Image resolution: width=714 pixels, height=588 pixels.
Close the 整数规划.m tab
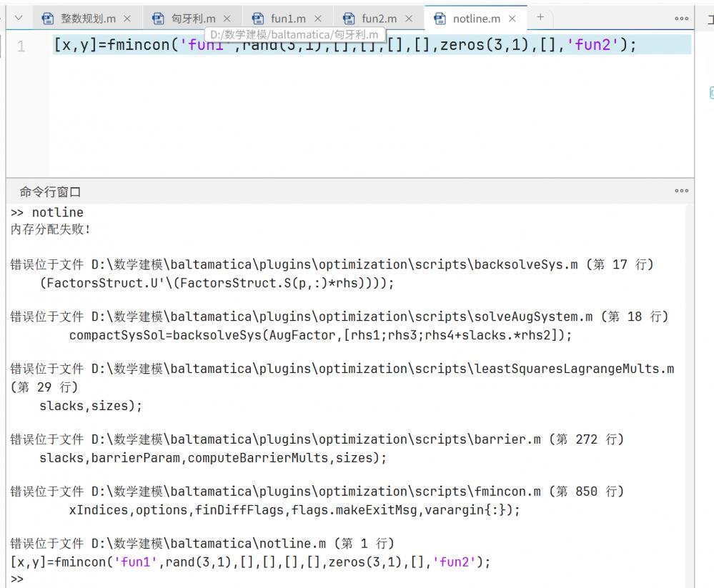[127, 19]
